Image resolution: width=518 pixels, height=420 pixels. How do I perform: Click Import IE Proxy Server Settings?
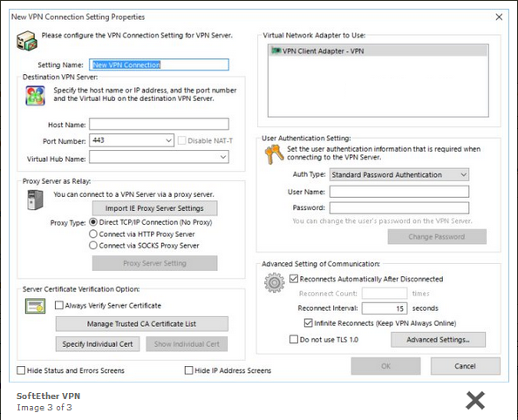click(154, 208)
